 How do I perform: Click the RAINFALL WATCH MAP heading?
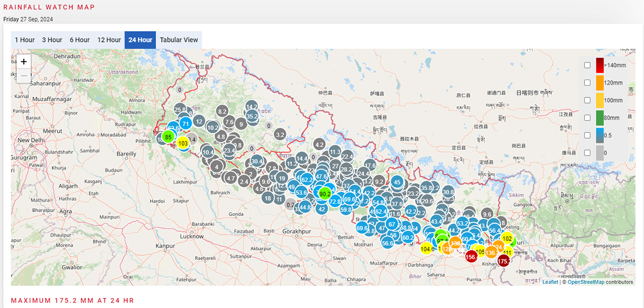point(49,7)
